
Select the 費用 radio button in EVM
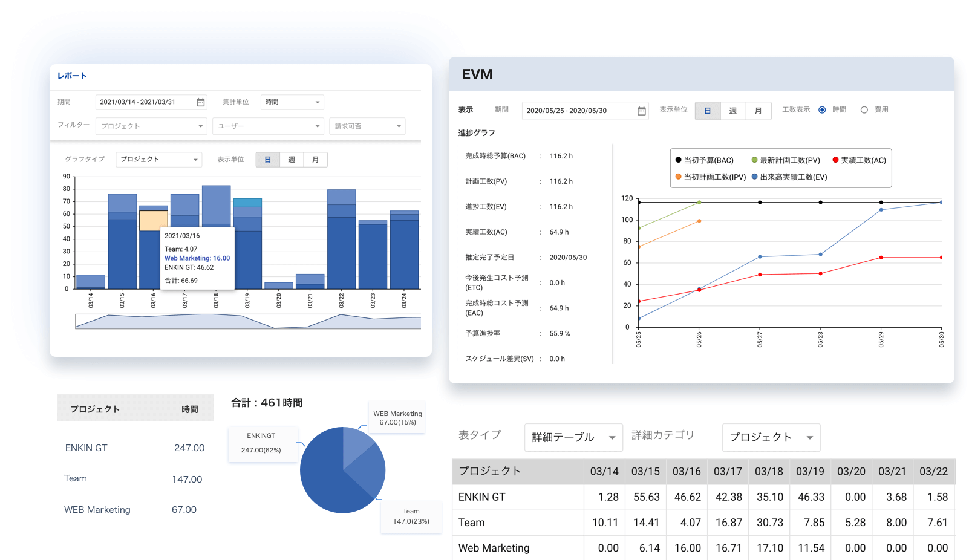pos(864,110)
